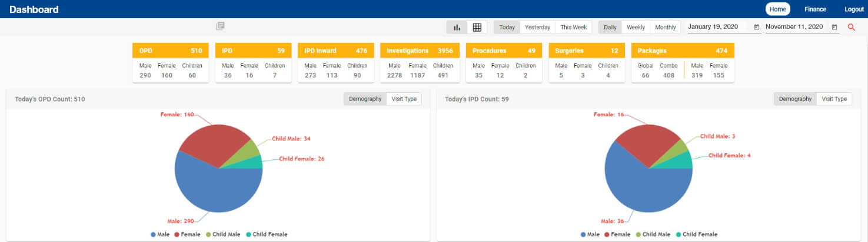Screen dimensions: 868x242
Task: Toggle Male legend swatch in IPD chart
Action: pyautogui.click(x=583, y=234)
